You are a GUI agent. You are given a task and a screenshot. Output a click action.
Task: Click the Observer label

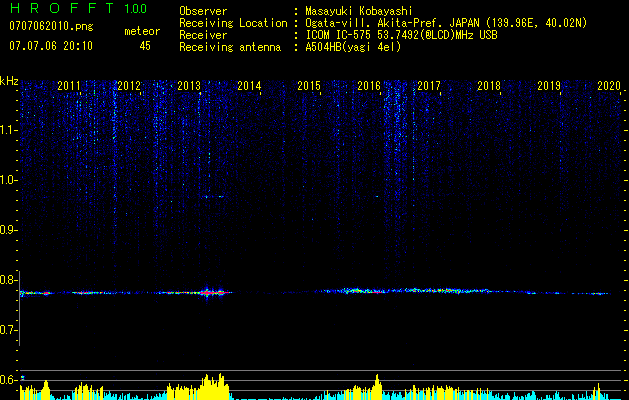click(203, 11)
